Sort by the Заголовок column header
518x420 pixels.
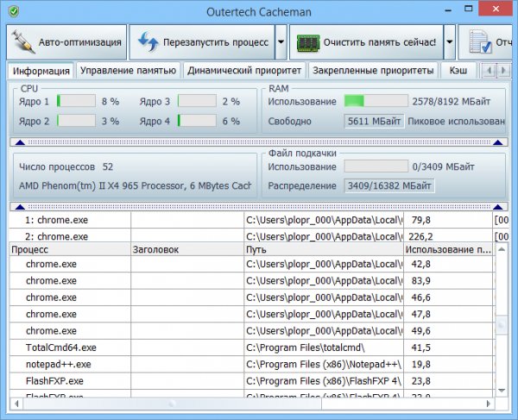[x=187, y=249]
